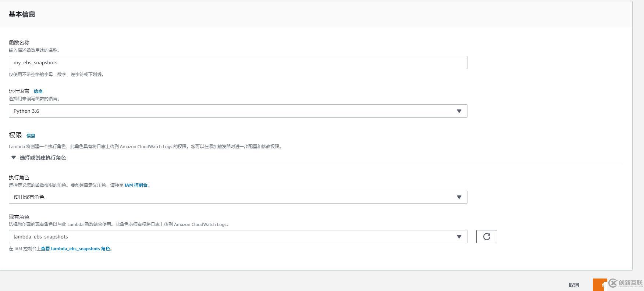Screen dimensions: 644x291
Task: Collapse the 选择或创建执行角色 section
Action: pyautogui.click(x=38, y=158)
